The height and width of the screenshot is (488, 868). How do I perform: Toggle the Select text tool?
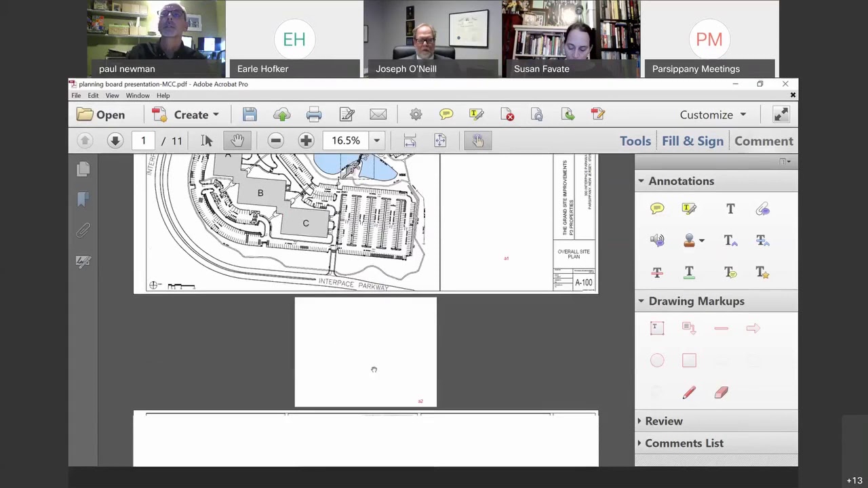(207, 141)
